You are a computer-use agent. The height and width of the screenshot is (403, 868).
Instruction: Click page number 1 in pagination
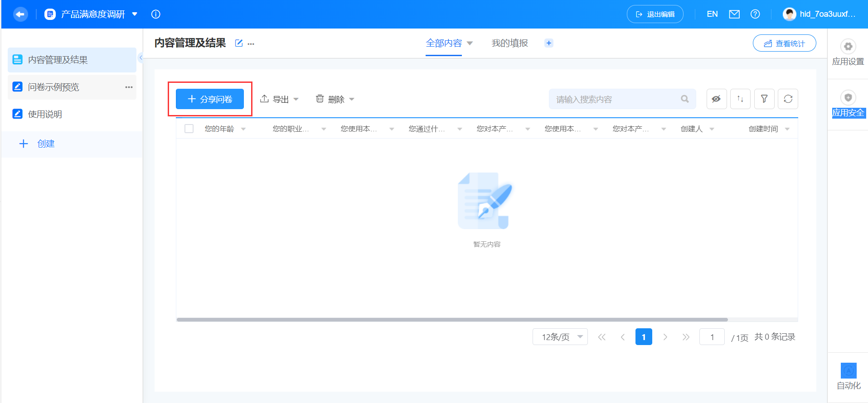pos(644,337)
